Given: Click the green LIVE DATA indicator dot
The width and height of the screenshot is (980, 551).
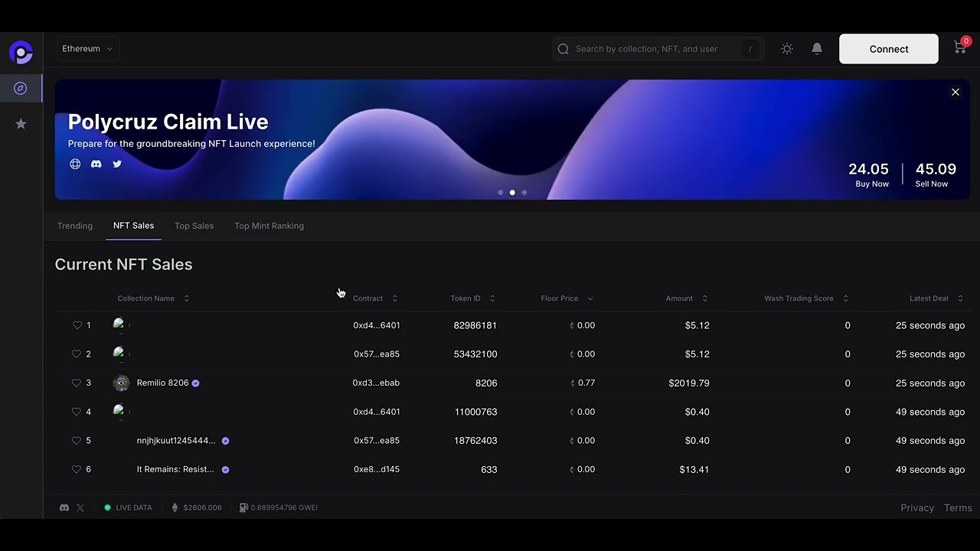Looking at the screenshot, I should click(x=108, y=507).
